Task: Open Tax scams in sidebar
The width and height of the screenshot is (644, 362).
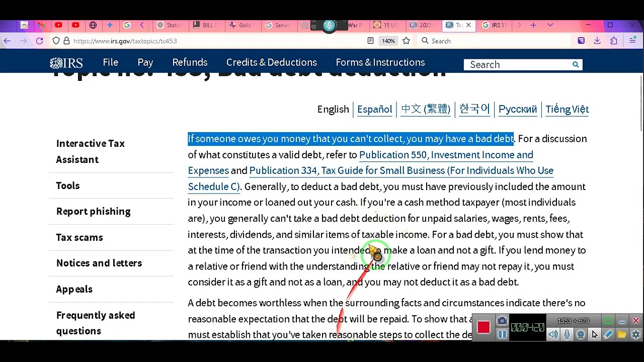Action: point(79,237)
